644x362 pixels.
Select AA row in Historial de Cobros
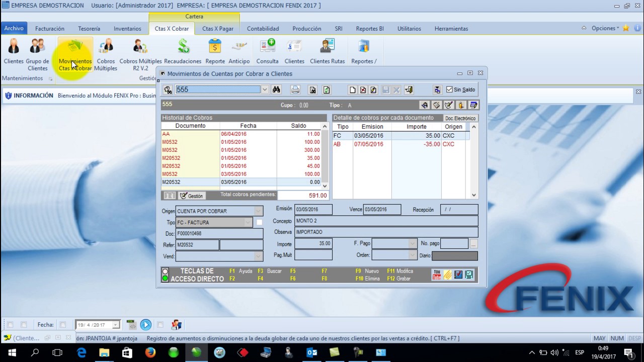coord(241,134)
